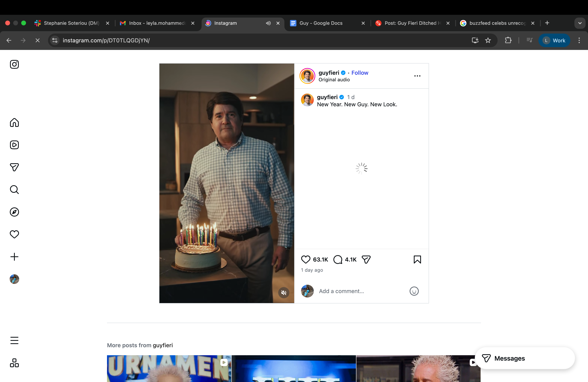Click guyfieri link in More posts heading
The height and width of the screenshot is (382, 588).
163,345
